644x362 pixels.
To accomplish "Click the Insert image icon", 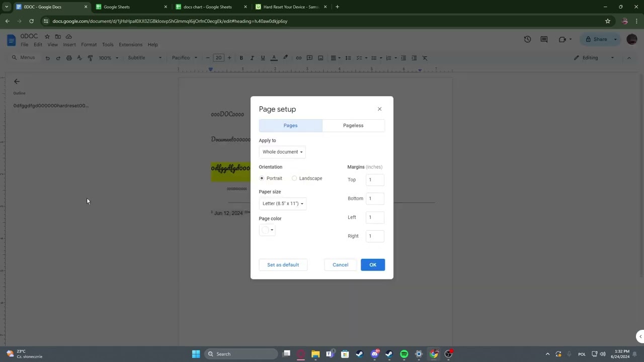I will [x=320, y=58].
